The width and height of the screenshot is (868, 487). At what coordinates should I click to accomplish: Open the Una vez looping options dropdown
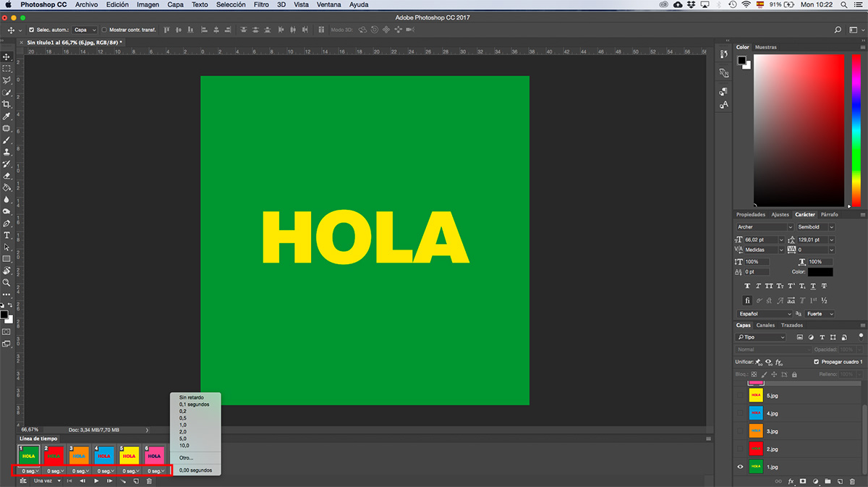click(x=46, y=480)
